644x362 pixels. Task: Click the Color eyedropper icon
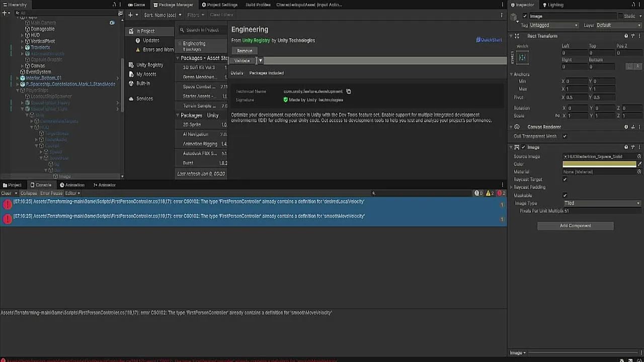(640, 164)
